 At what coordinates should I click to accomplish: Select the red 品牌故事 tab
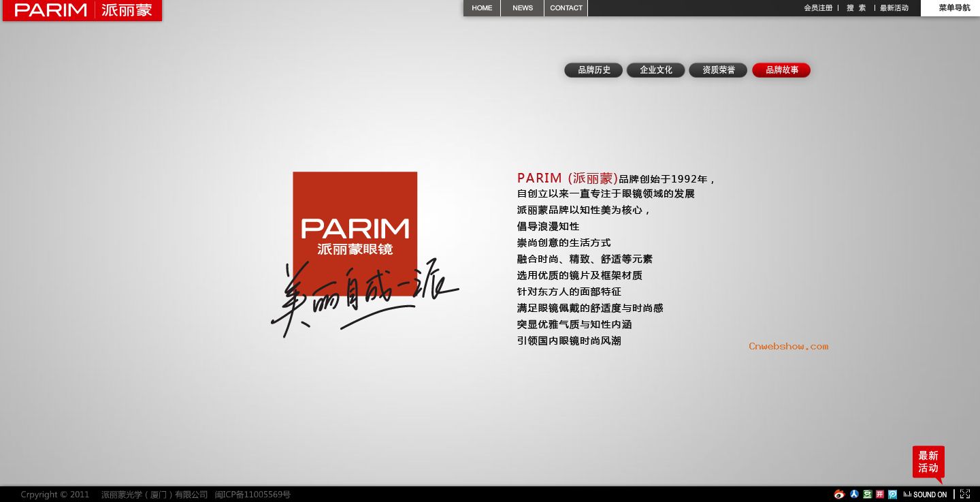coord(781,70)
